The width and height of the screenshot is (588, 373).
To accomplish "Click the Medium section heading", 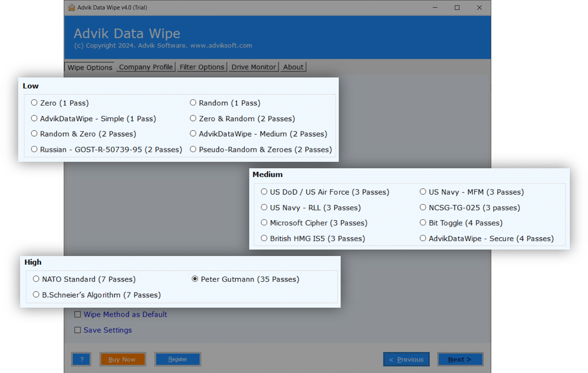I will pyautogui.click(x=267, y=174).
